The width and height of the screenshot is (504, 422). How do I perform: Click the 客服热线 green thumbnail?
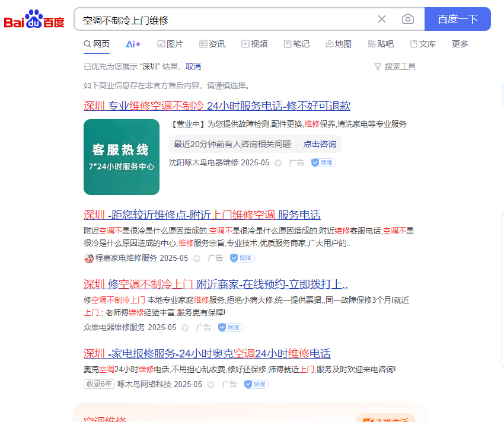(x=122, y=157)
